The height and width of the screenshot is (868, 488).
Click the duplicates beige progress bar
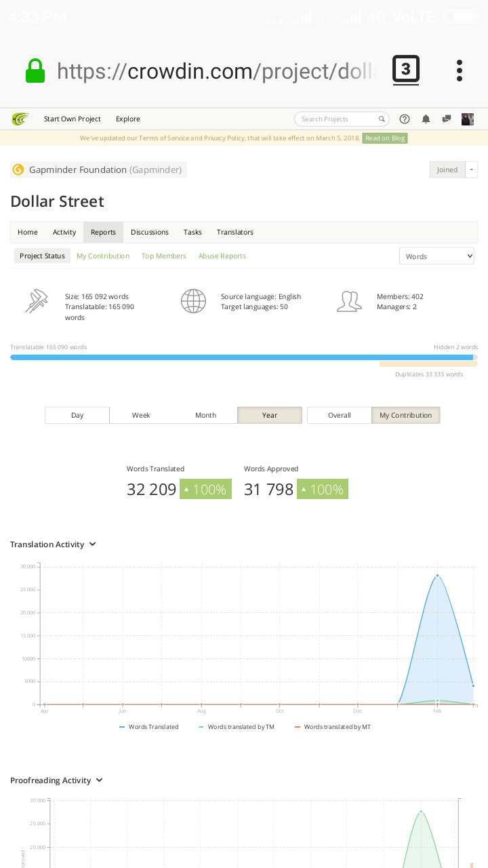(428, 364)
